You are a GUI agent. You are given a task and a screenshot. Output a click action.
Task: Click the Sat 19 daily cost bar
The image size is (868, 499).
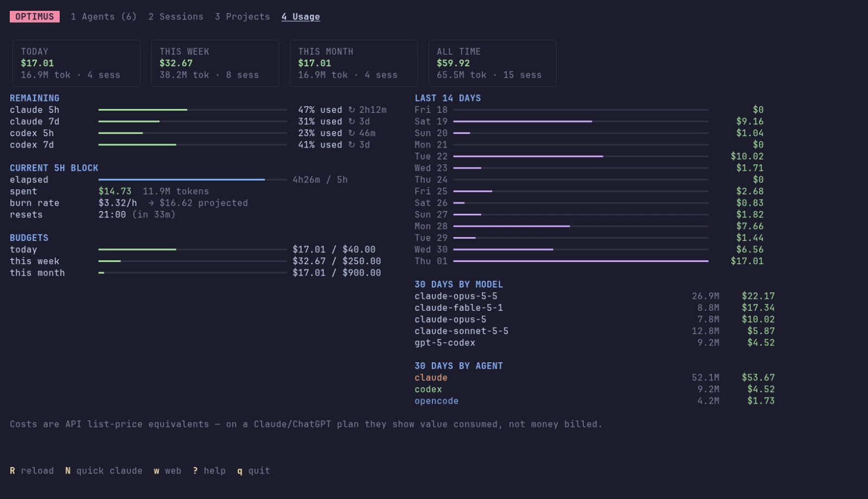point(581,121)
